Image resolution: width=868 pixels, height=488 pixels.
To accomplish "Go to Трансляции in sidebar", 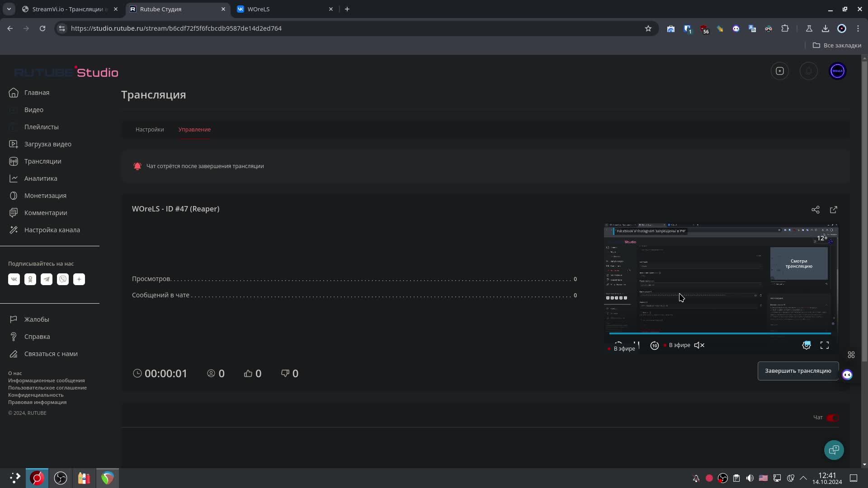I will click(35, 161).
